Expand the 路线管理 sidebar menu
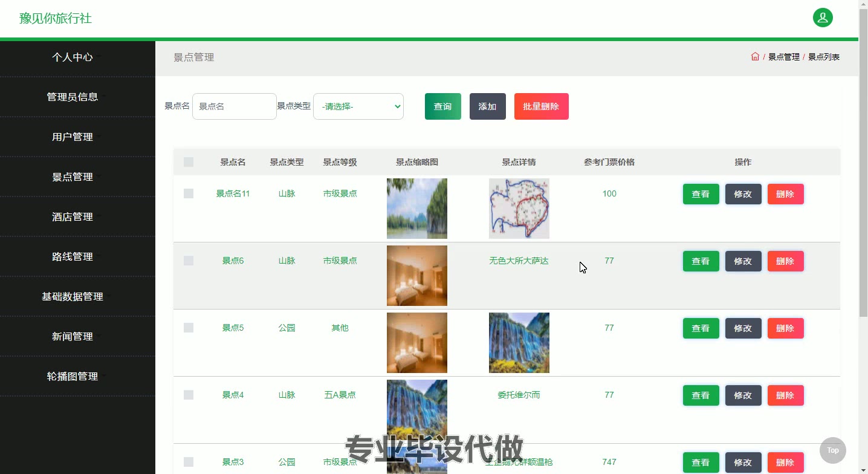The width and height of the screenshot is (868, 474). (77, 257)
